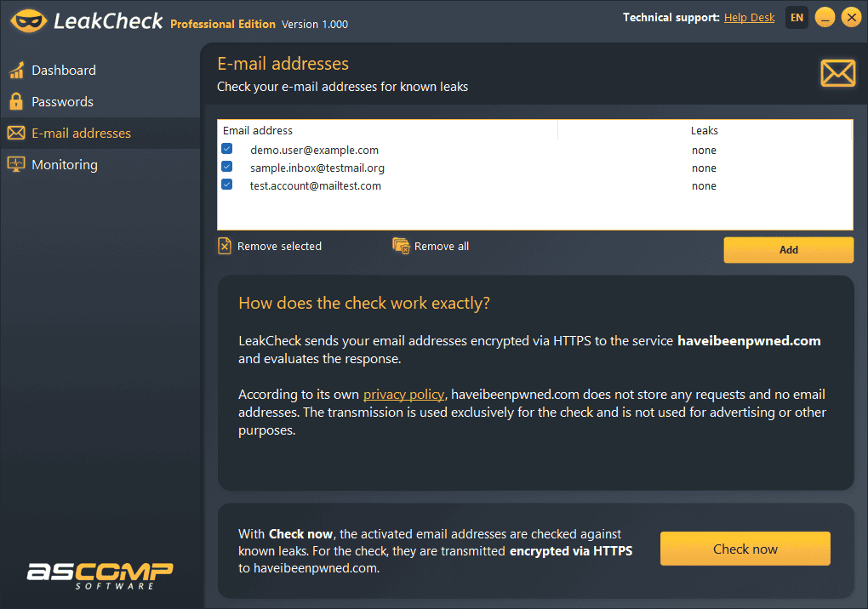Viewport: 868px width, 609px height.
Task: Open the Dashboard section in the sidebar
Action: (63, 70)
